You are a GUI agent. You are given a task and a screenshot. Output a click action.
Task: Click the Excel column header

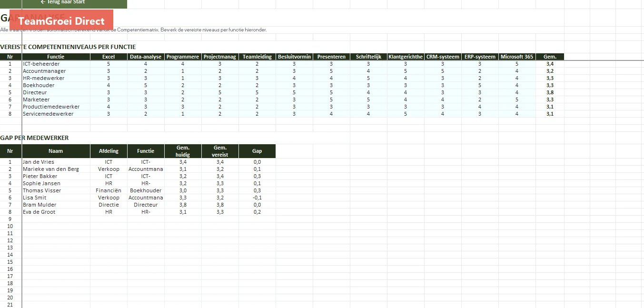coord(109,57)
